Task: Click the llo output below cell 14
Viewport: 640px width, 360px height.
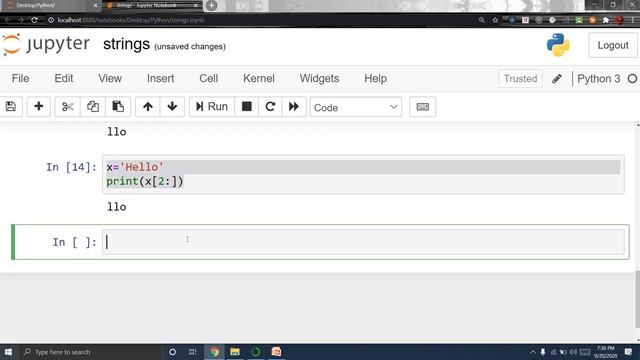Action: [117, 207]
